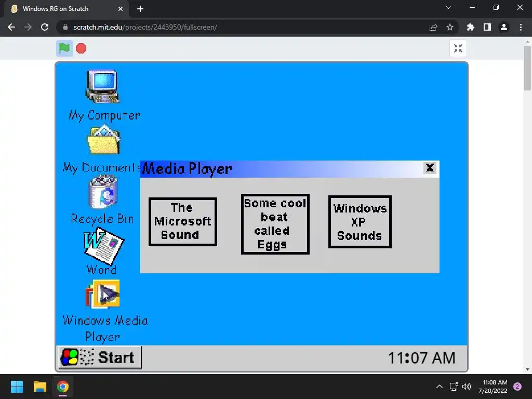Image resolution: width=532 pixels, height=399 pixels.
Task: Launch the Word desktop icon
Action: [x=103, y=246]
